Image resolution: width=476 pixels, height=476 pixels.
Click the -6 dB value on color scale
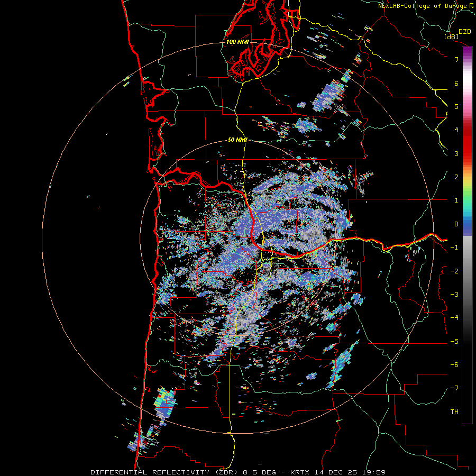click(454, 365)
